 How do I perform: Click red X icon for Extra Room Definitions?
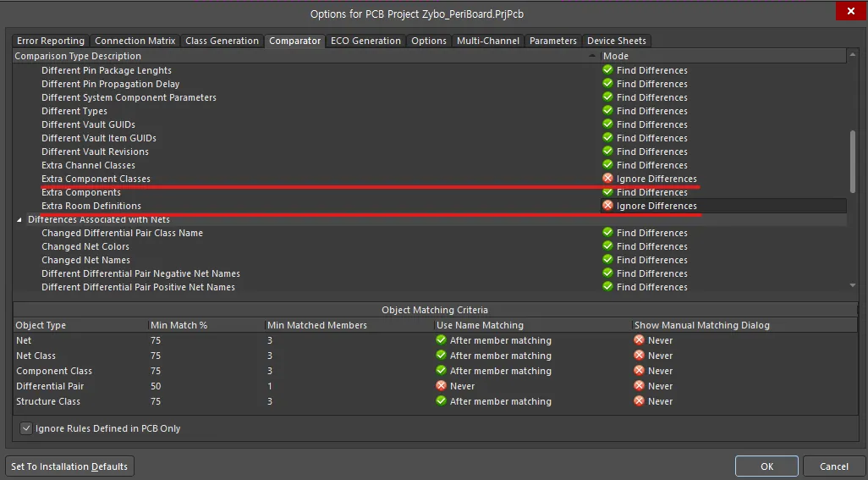click(x=607, y=206)
